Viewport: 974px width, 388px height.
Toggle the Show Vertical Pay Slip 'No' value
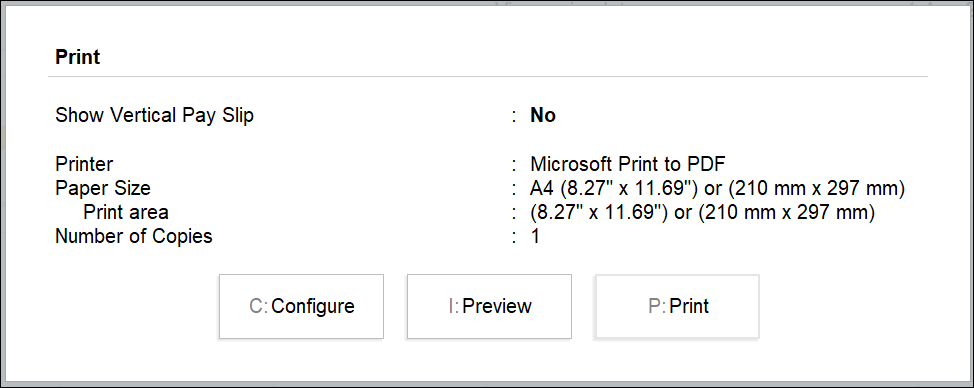pos(543,115)
